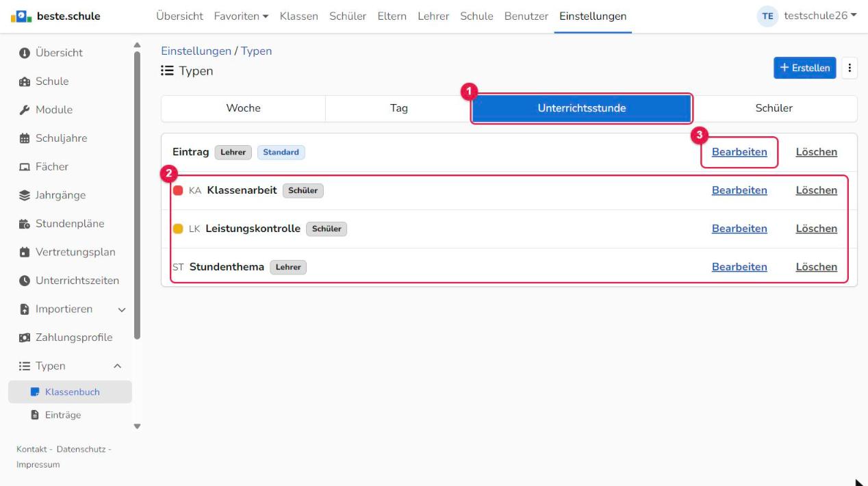
Task: Click the Einstellungen breadcrumb link
Action: pyautogui.click(x=196, y=51)
